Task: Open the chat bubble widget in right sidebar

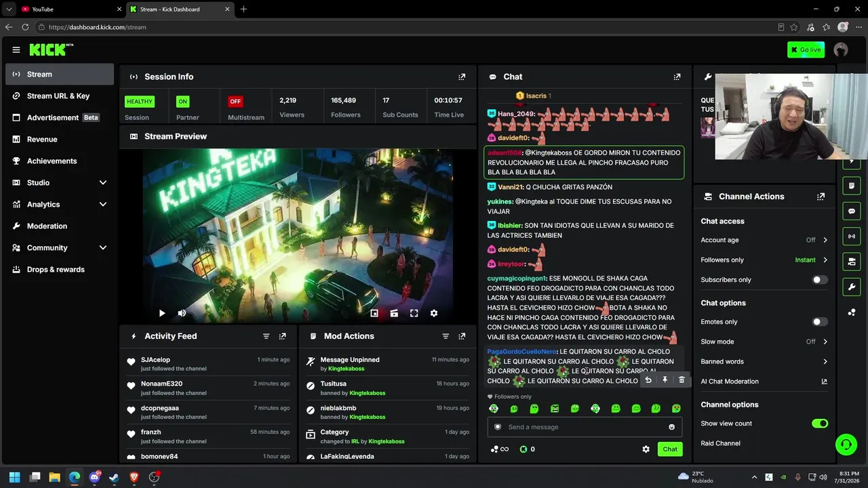Action: click(852, 211)
